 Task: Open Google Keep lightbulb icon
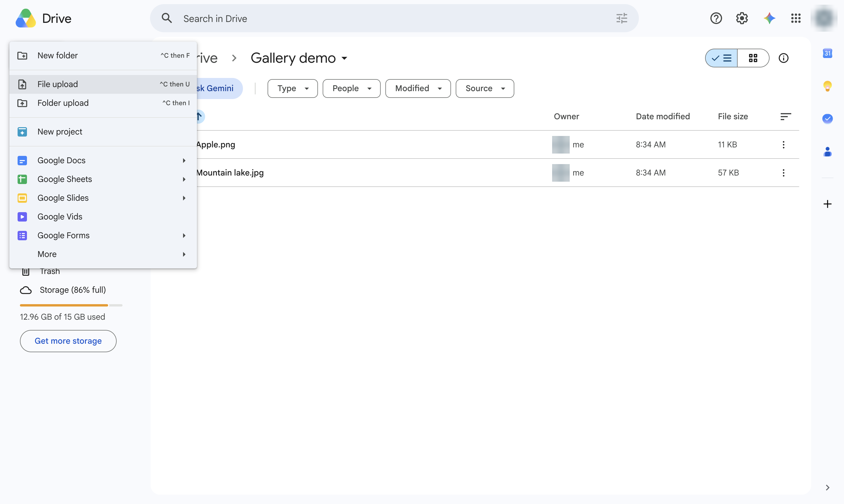tap(827, 86)
